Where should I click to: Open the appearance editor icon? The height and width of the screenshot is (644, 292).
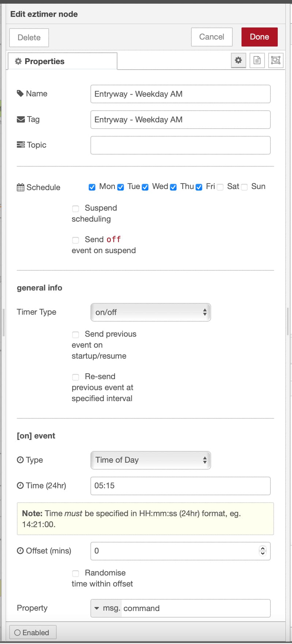[x=275, y=60]
